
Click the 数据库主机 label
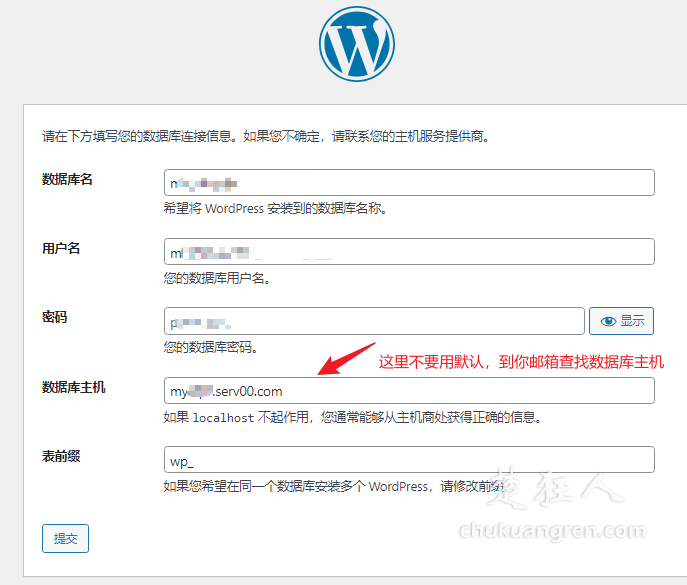73,387
